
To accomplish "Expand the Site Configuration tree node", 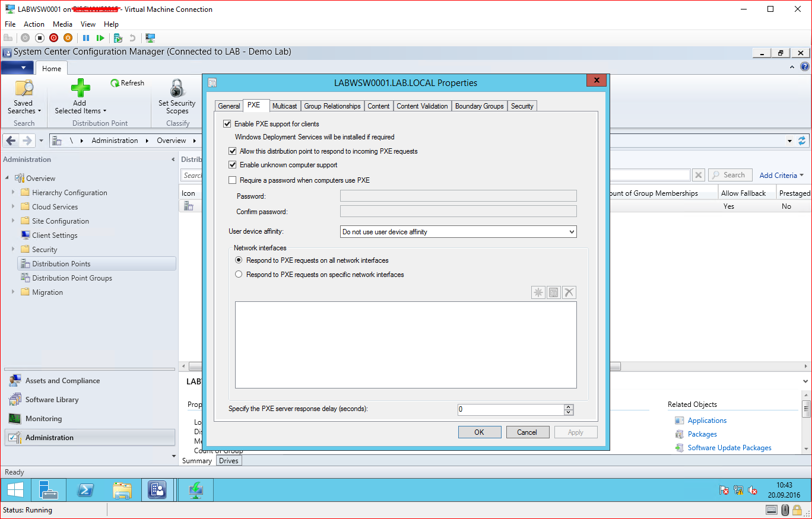I will [x=13, y=221].
